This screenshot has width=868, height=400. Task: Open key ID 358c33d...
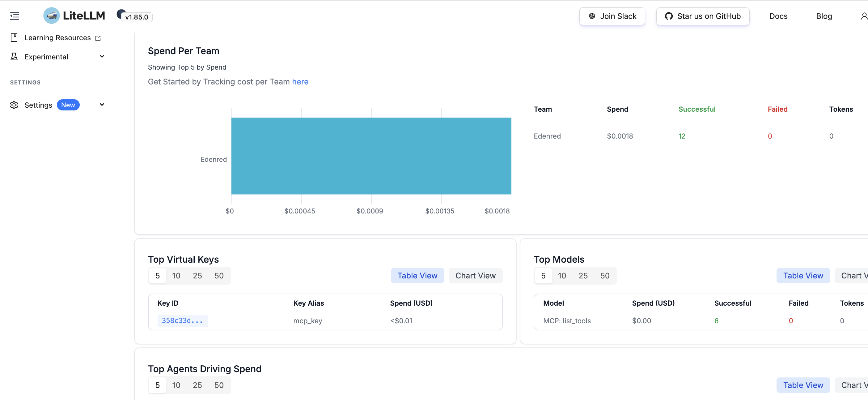(182, 320)
